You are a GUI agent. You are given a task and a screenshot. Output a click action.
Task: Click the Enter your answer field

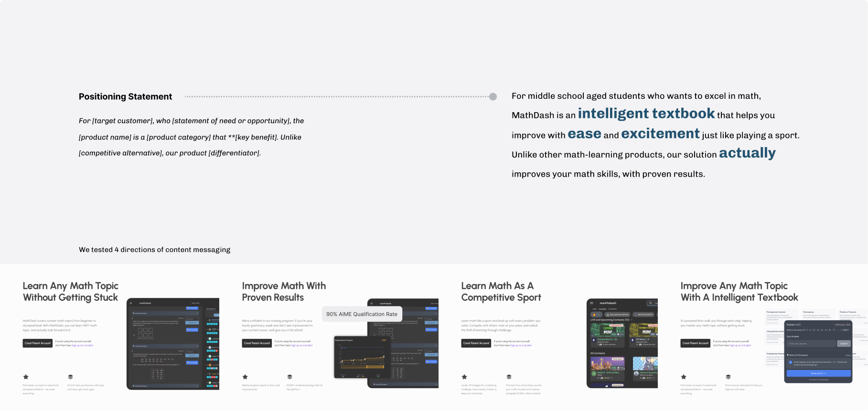click(811, 344)
